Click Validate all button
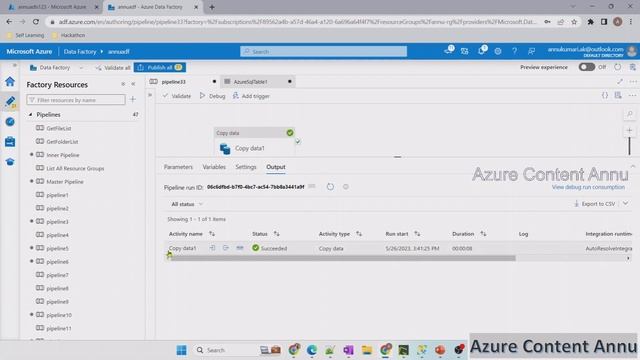The width and height of the screenshot is (640, 360). [x=113, y=68]
